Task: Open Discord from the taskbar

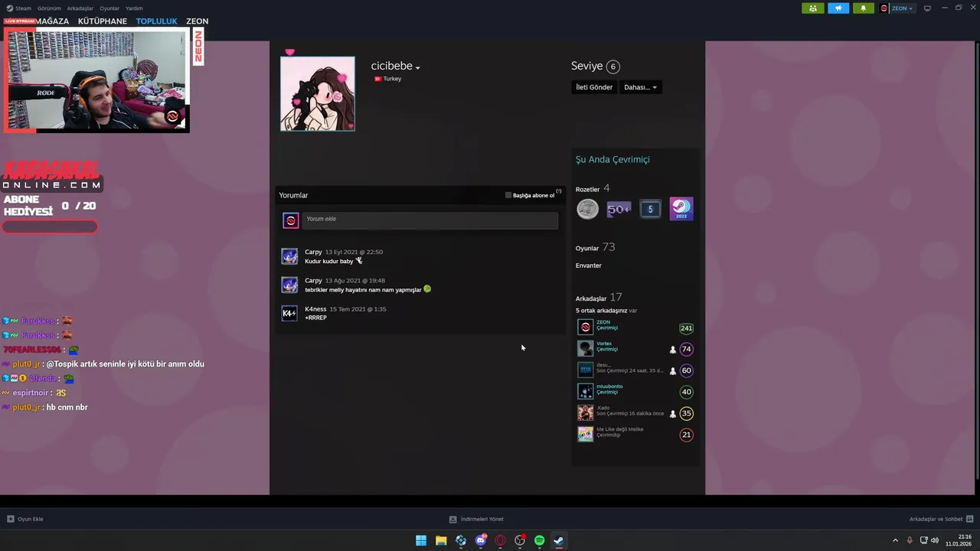Action: [481, 540]
